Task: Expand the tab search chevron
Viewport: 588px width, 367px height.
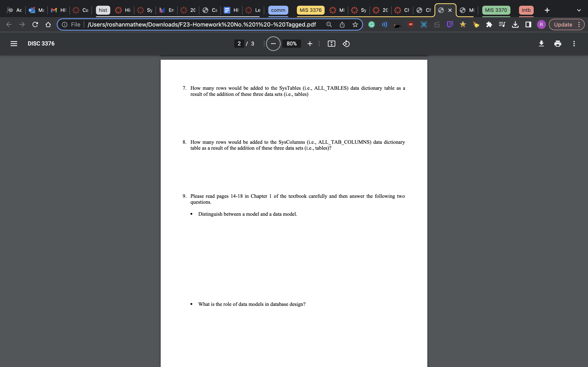Action: (x=579, y=10)
